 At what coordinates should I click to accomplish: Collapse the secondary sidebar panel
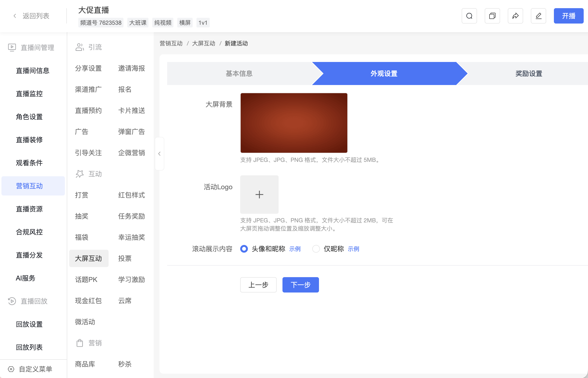click(159, 154)
